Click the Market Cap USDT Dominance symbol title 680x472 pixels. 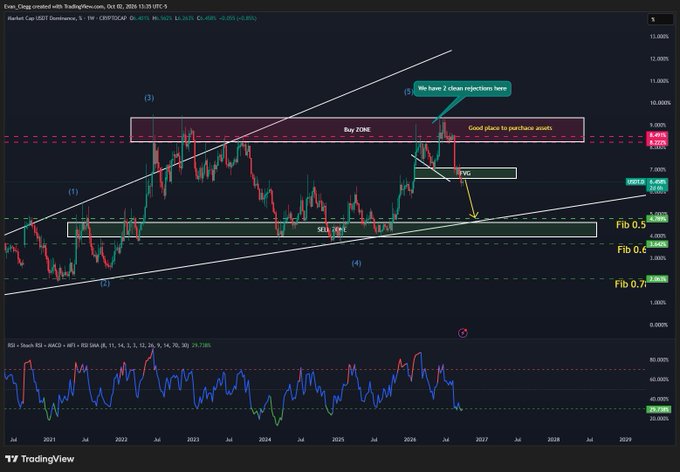[x=45, y=18]
